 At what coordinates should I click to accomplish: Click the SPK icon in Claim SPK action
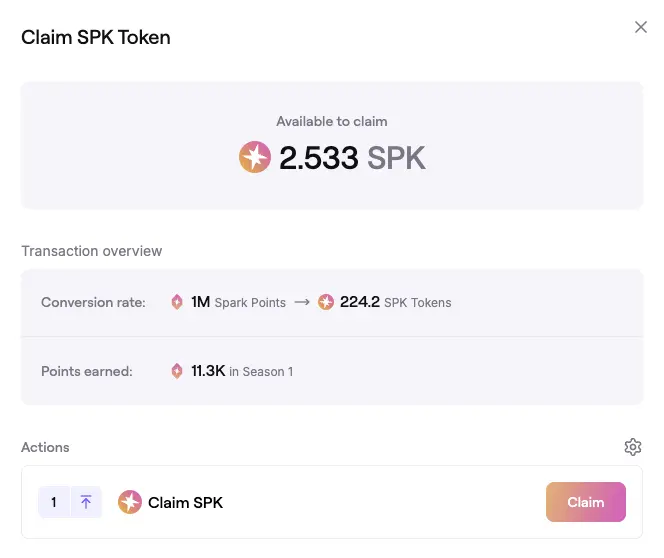click(x=130, y=502)
